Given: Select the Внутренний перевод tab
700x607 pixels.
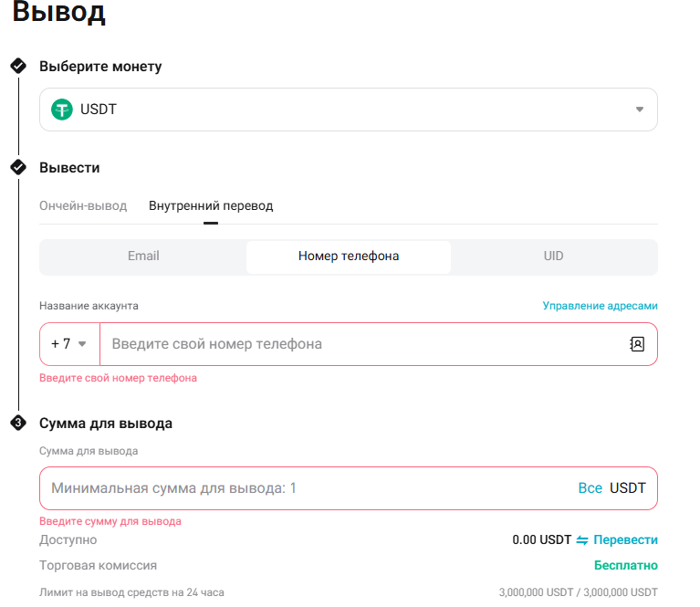Looking at the screenshot, I should coord(211,206).
